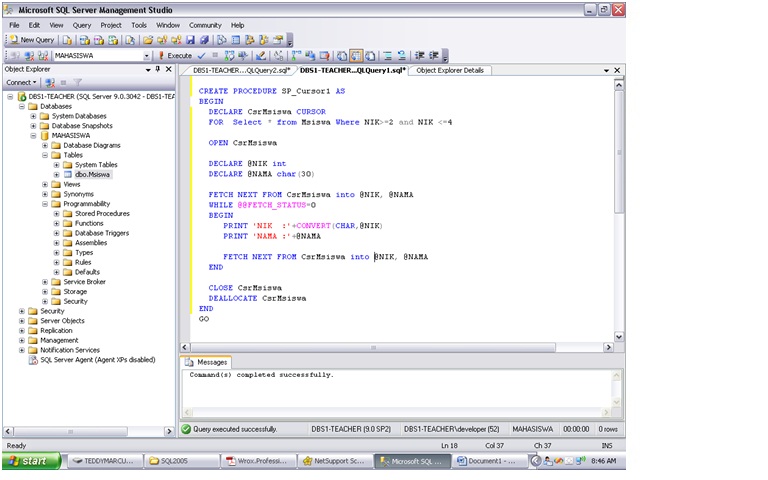Click the Object Explorer filter icon
Viewport: 768px width, 480px height.
[x=77, y=82]
